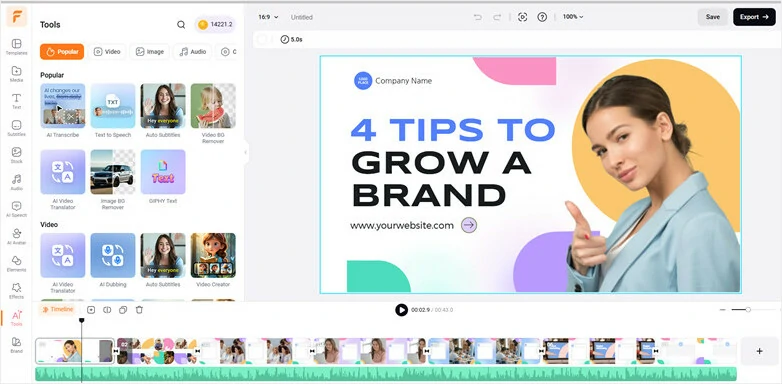Click the orange FlexClip logo
This screenshot has height=384, width=782.
tap(16, 17)
